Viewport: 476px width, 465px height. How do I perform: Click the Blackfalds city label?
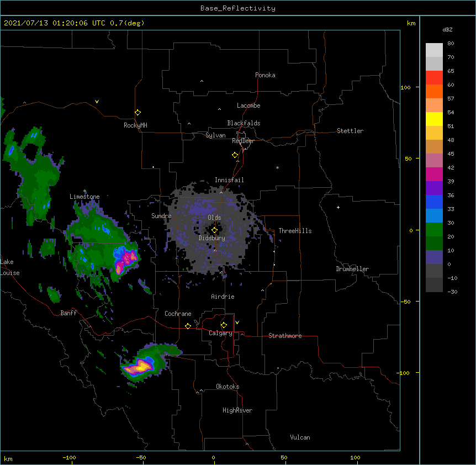point(244,123)
